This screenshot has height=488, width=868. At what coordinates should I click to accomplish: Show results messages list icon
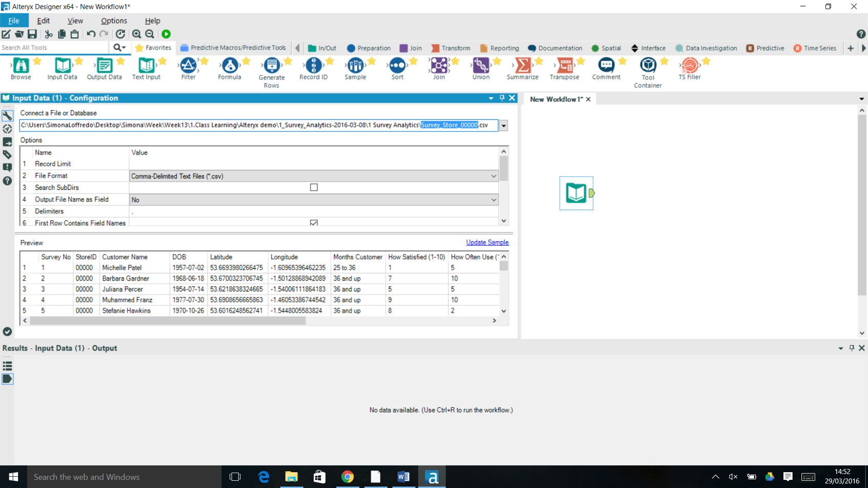click(7, 366)
